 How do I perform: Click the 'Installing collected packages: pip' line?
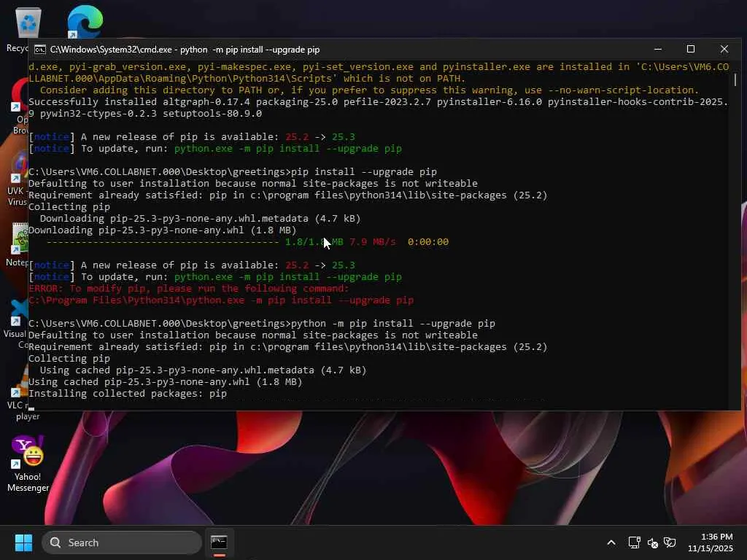coord(128,393)
